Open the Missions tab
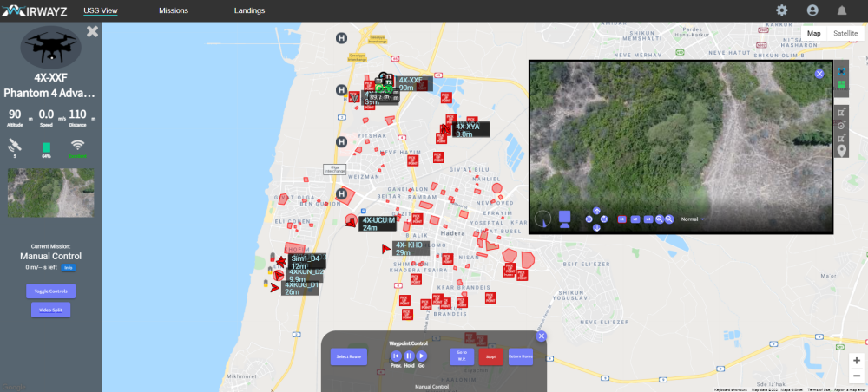 pyautogui.click(x=174, y=10)
